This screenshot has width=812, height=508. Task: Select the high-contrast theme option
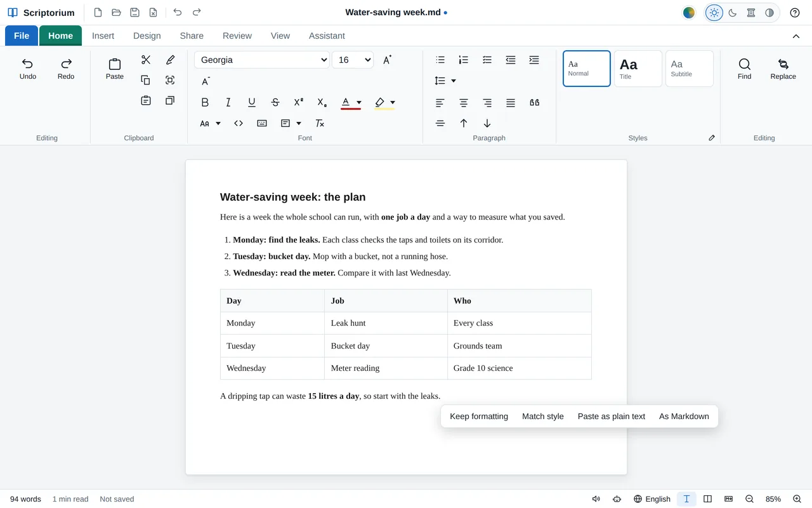pyautogui.click(x=769, y=13)
